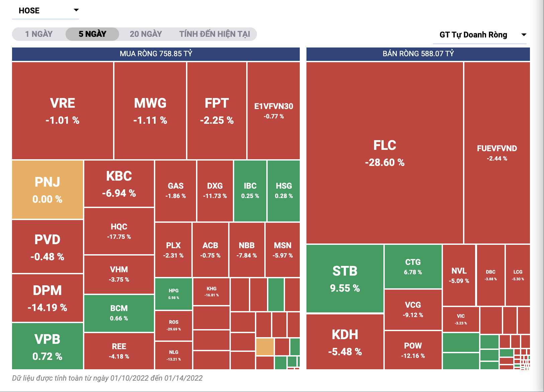Click the VRE stock tile
Image resolution: width=544 pixels, height=392 pixels.
tap(63, 111)
